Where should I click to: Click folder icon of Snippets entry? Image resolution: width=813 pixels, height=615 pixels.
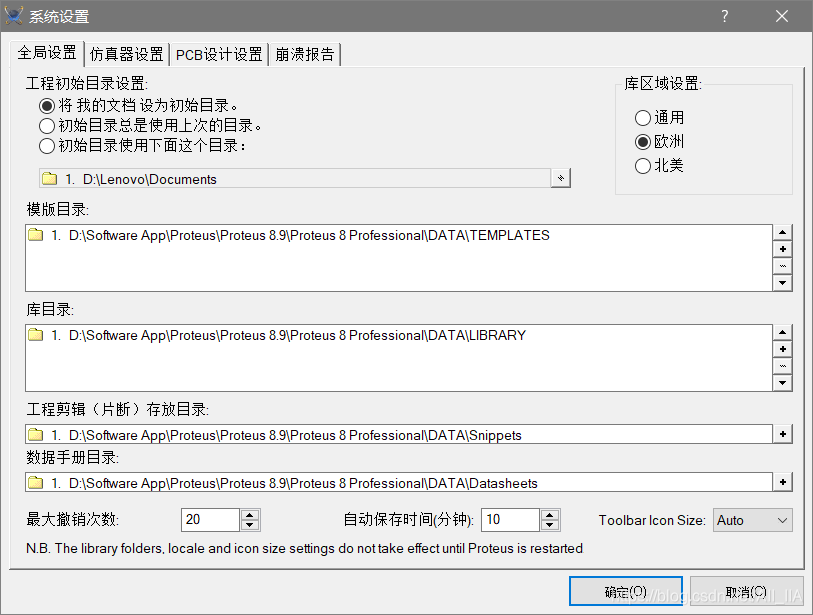[x=35, y=434]
